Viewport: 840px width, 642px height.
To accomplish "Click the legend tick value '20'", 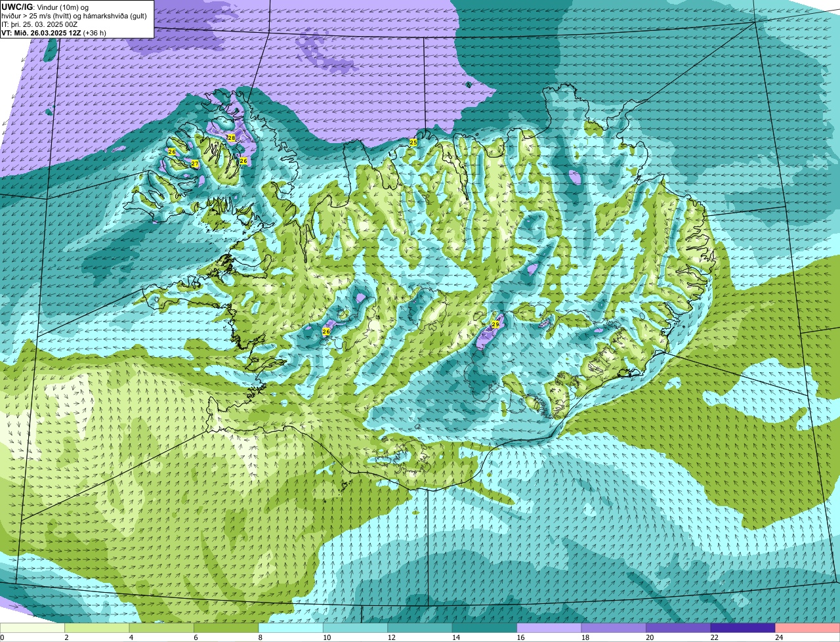I will coord(648,637).
